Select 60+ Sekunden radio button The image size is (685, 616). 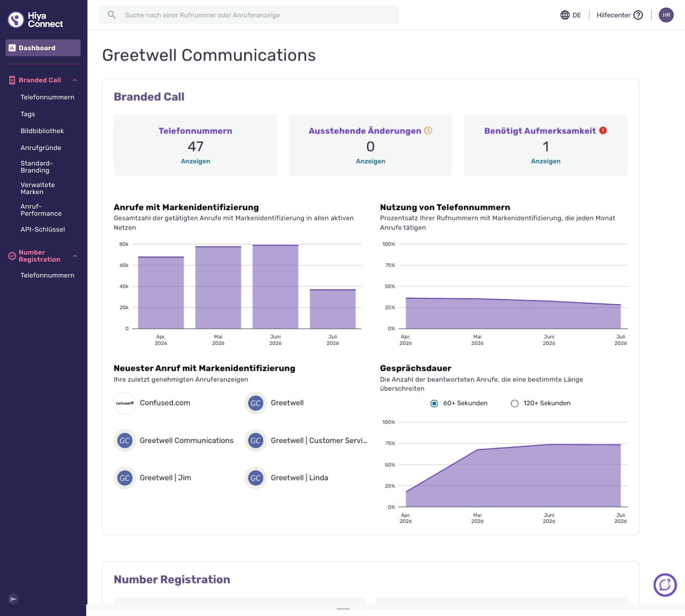click(x=434, y=404)
